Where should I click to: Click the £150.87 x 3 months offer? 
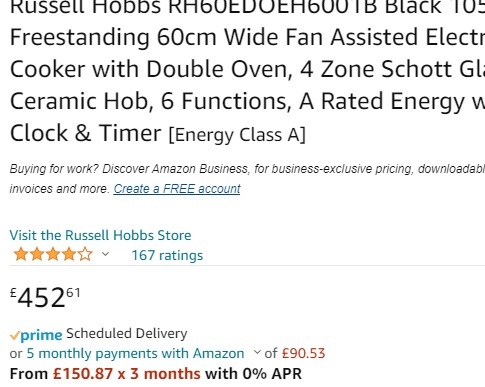click(127, 374)
